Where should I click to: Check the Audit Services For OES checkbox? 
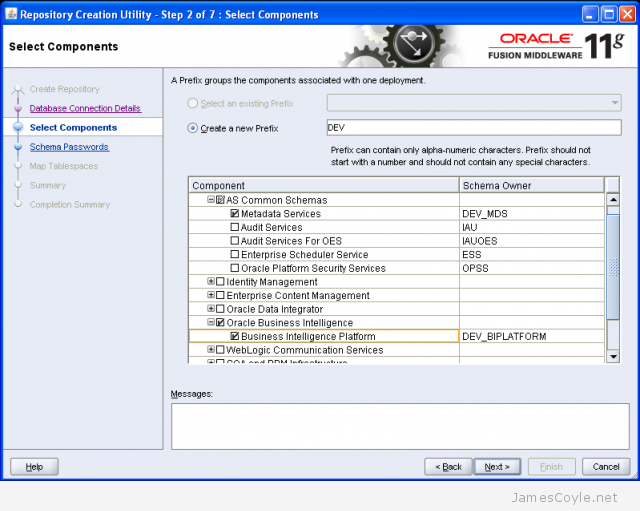pos(235,240)
